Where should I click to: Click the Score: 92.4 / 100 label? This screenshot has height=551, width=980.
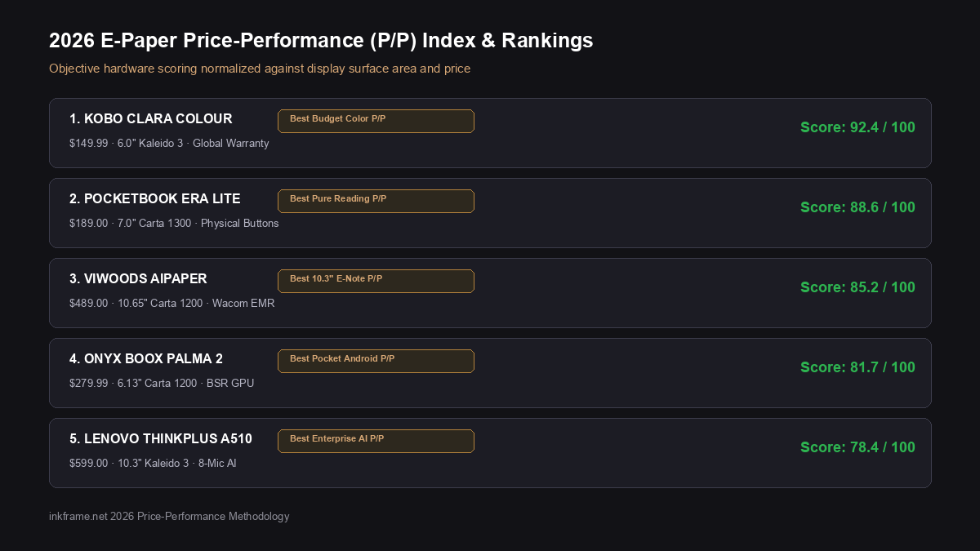click(857, 127)
